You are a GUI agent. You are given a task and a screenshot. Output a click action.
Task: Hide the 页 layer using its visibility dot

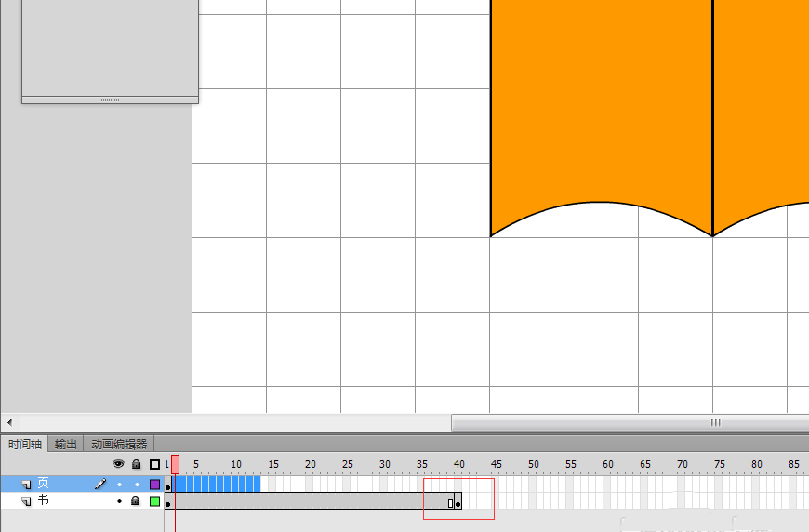pos(119,485)
